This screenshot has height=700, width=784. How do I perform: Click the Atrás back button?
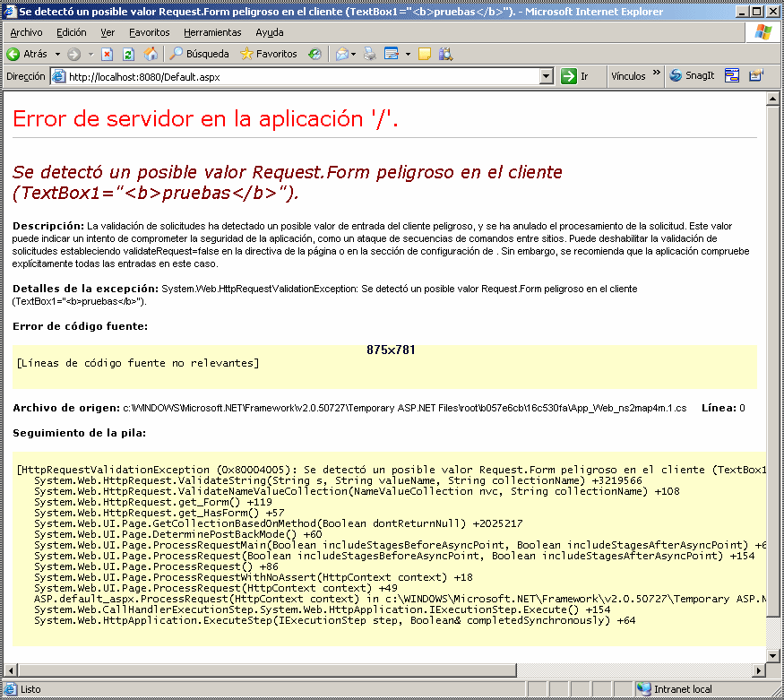[27, 54]
